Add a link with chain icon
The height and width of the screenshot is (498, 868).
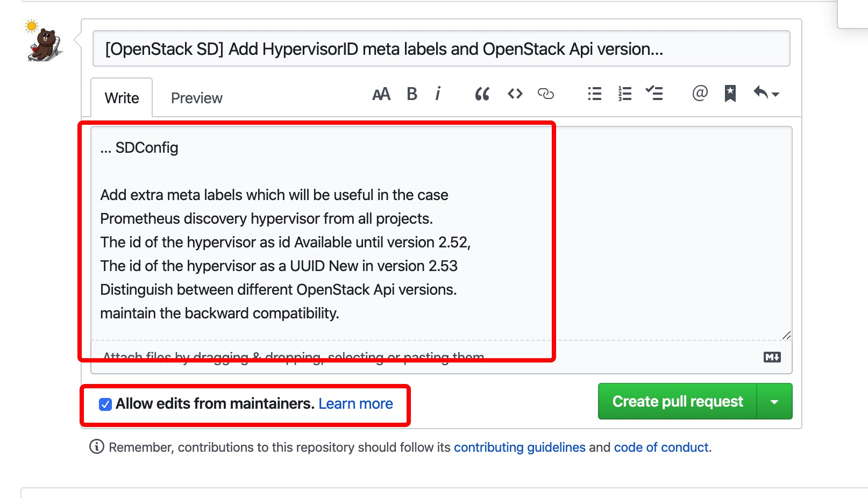(545, 94)
